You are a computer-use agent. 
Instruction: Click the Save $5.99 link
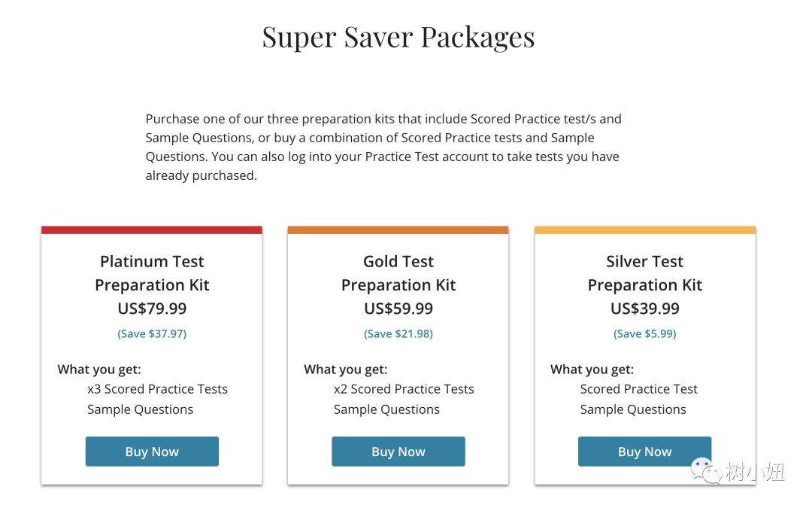pos(645,334)
